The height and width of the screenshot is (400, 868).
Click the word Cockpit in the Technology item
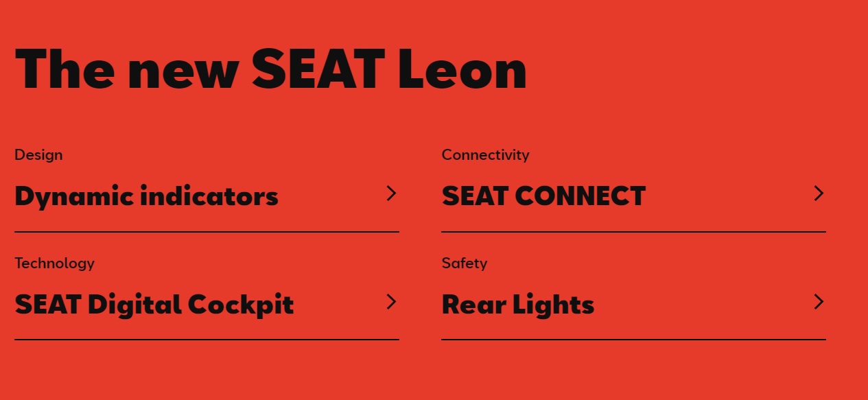[241, 305]
